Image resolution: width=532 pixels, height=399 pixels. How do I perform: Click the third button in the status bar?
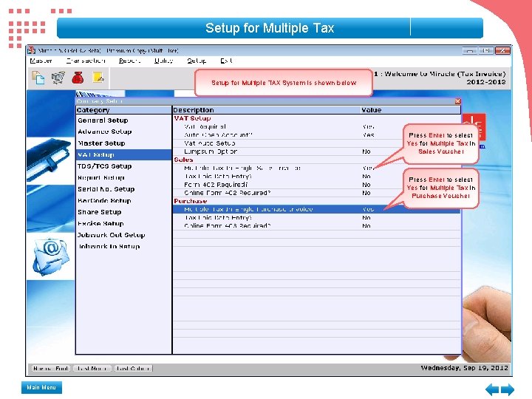click(133, 368)
